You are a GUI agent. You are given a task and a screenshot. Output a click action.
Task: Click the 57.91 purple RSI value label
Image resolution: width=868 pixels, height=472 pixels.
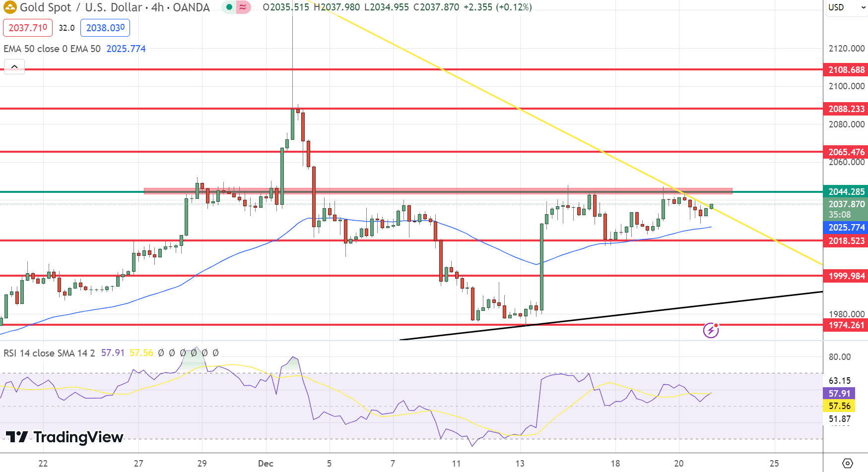[839, 394]
